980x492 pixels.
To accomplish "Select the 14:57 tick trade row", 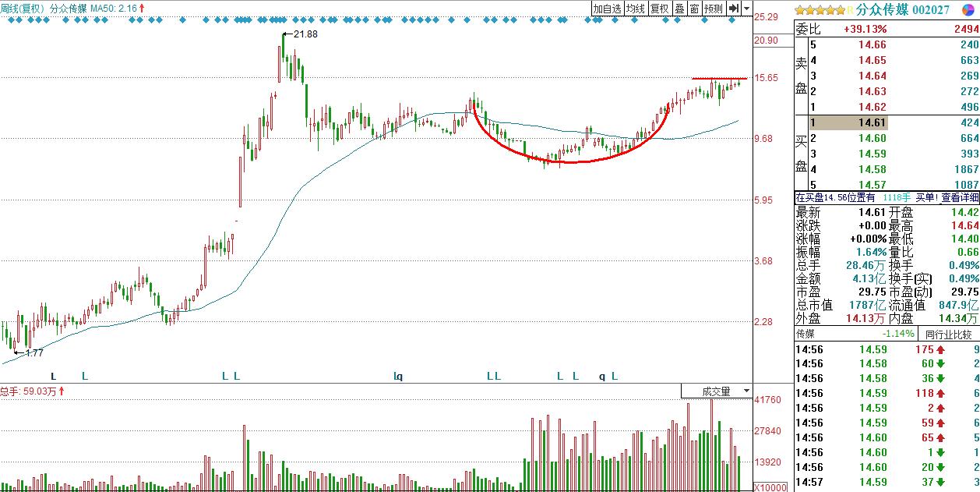I will 887,482.
